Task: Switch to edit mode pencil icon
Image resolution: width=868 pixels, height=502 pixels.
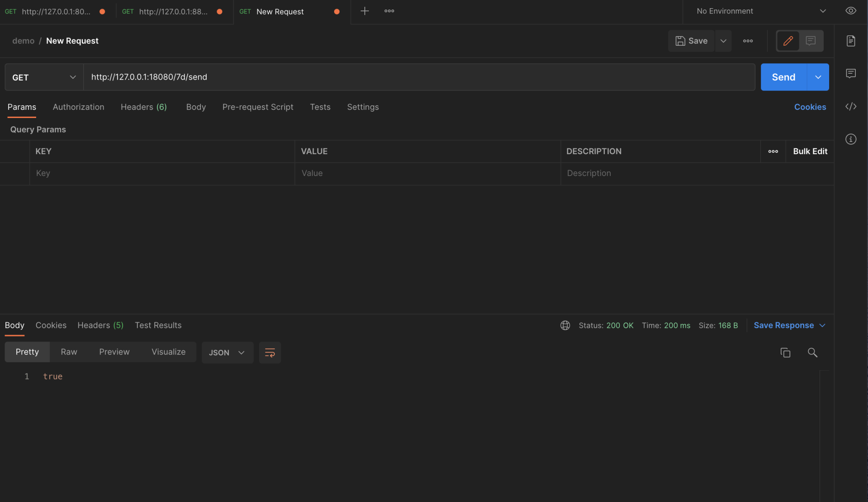Action: point(788,41)
